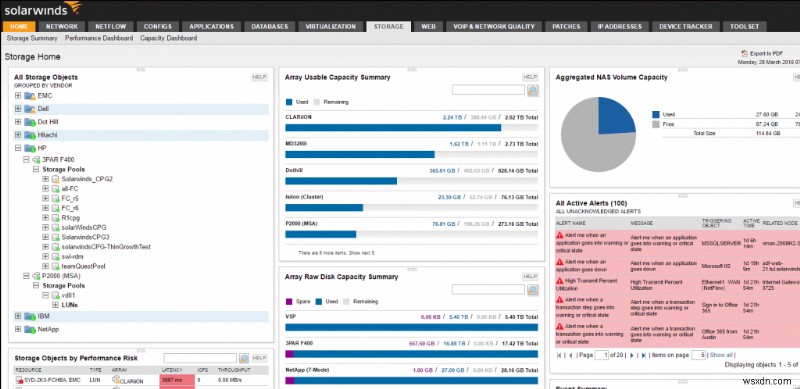Click the vd01 storage pool icon
The width and height of the screenshot is (800, 389).
click(x=55, y=296)
